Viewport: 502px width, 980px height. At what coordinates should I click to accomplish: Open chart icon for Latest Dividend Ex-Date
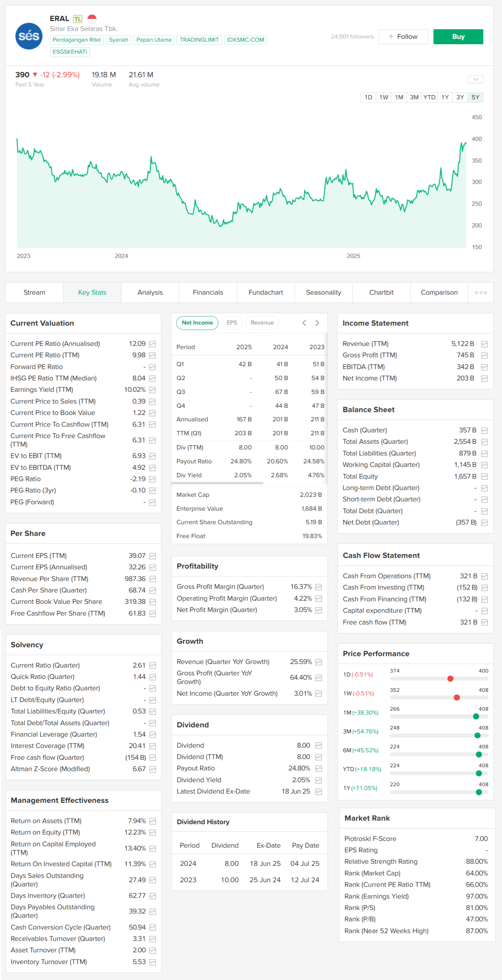(319, 792)
